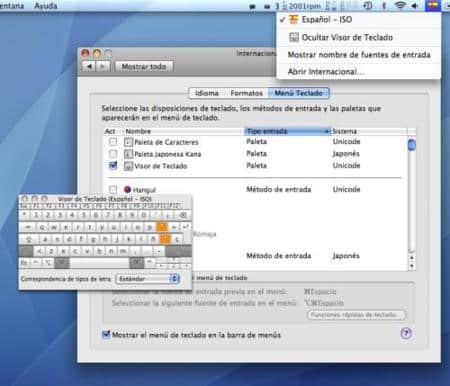Open help with the purple question mark
The height and width of the screenshot is (386, 450).
point(406,333)
